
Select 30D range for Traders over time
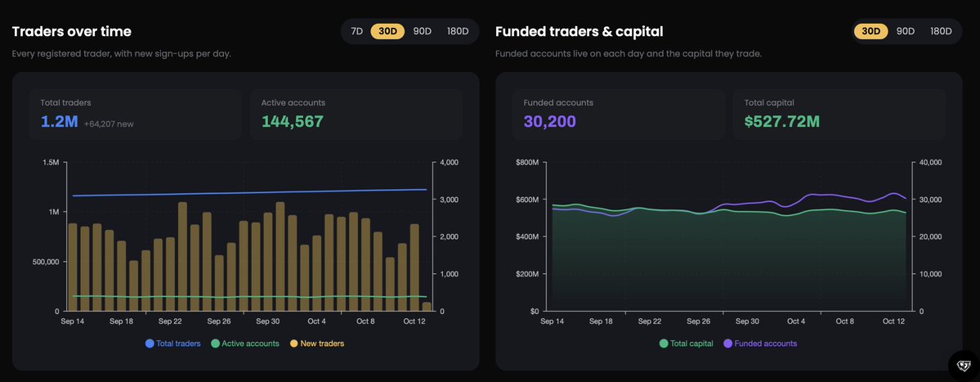coord(387,31)
